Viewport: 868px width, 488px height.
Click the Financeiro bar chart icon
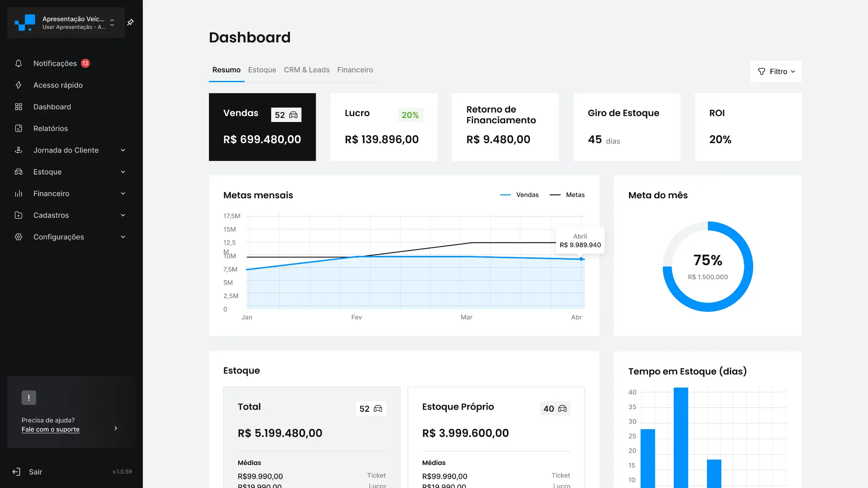19,193
